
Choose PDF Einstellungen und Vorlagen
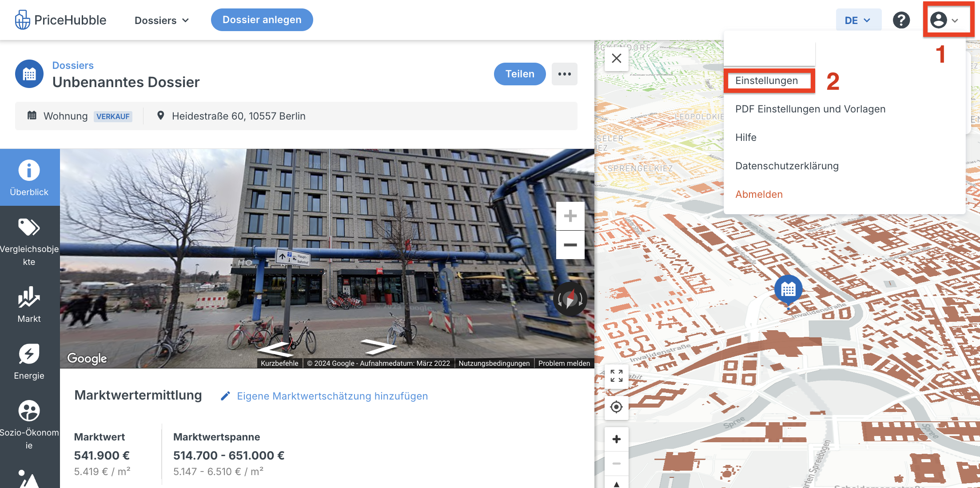[x=810, y=109]
